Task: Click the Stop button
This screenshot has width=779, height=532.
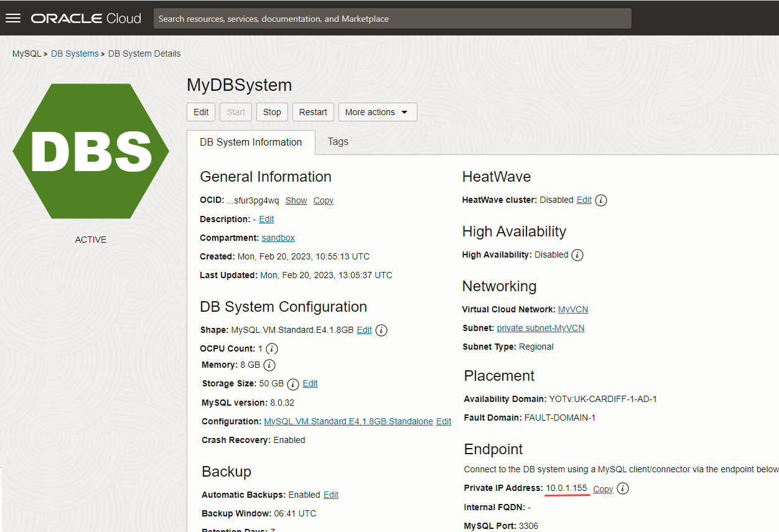Action: click(272, 112)
